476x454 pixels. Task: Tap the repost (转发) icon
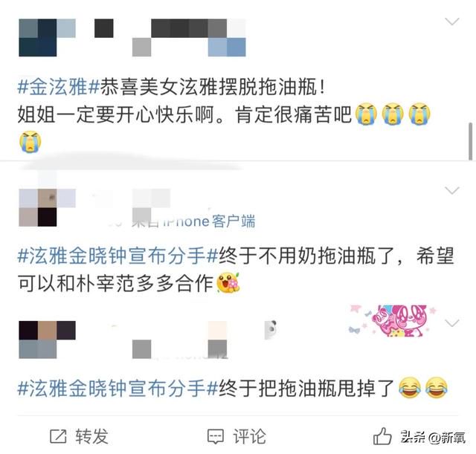point(58,436)
